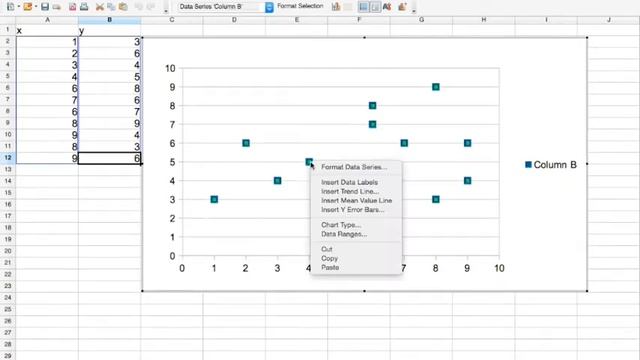Image resolution: width=640 pixels, height=360 pixels.
Task: Click cell B9 with value 9
Action: click(109, 123)
